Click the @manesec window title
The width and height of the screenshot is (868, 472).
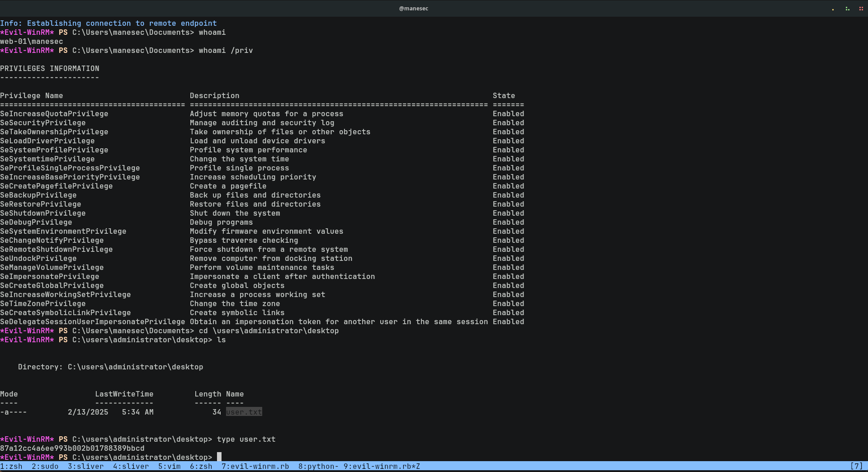coord(413,9)
